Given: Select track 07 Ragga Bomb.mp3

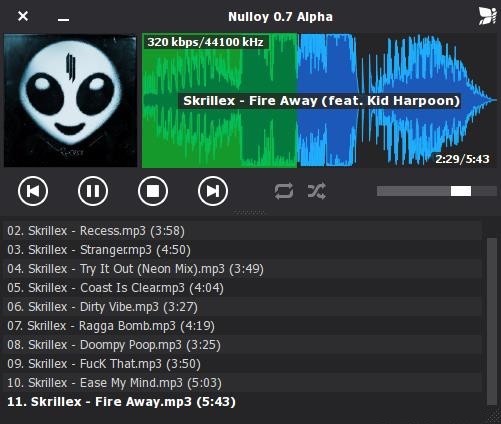Looking at the screenshot, I should pos(242,326).
